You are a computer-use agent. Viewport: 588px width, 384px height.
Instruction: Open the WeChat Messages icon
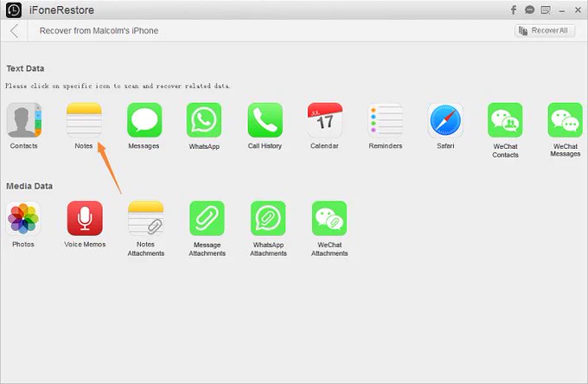566,120
